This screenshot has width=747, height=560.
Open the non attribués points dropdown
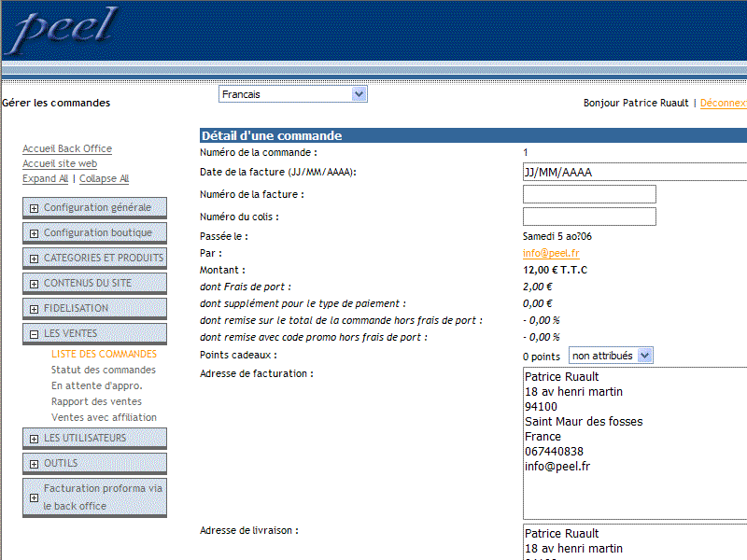611,356
